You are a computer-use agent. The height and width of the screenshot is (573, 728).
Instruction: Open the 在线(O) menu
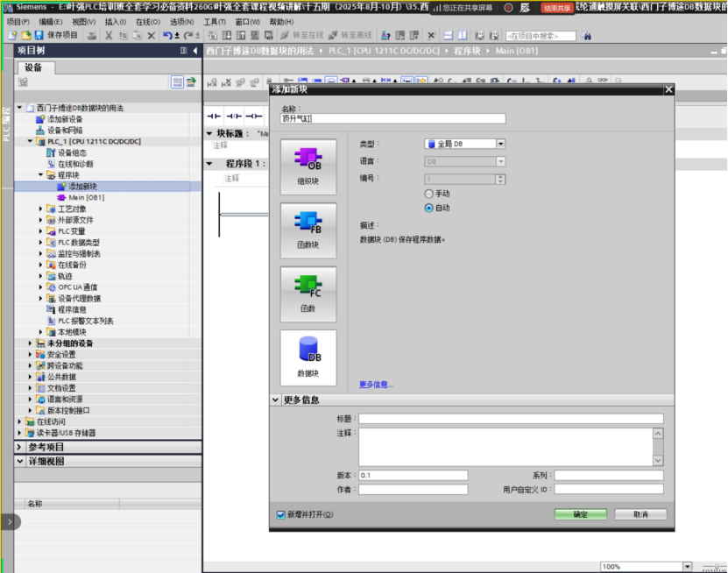pos(148,22)
